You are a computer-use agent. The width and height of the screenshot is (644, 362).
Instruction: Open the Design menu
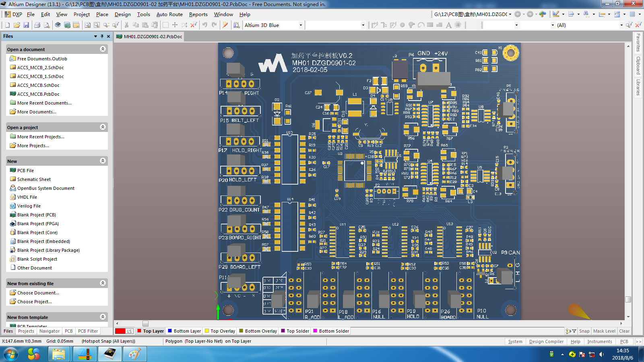coord(122,14)
